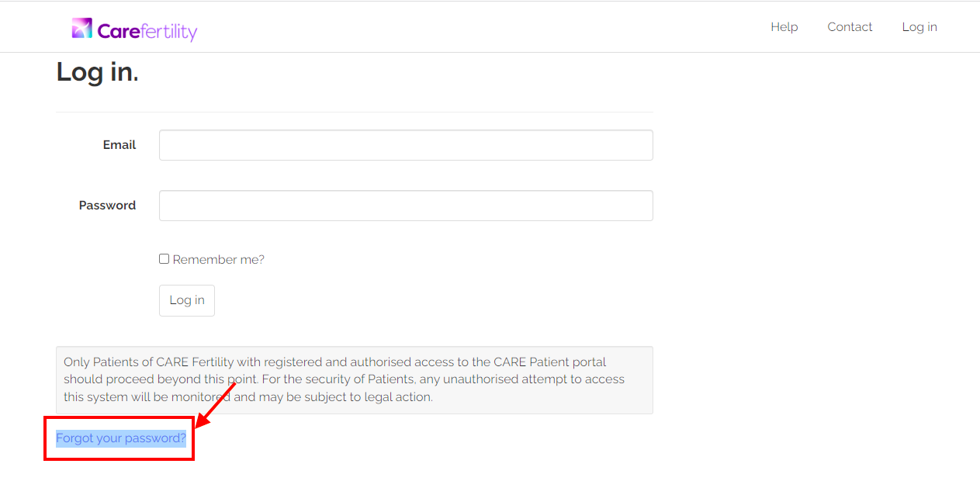The image size is (980, 488).
Task: Click the red arrow annotation
Action: click(x=215, y=405)
